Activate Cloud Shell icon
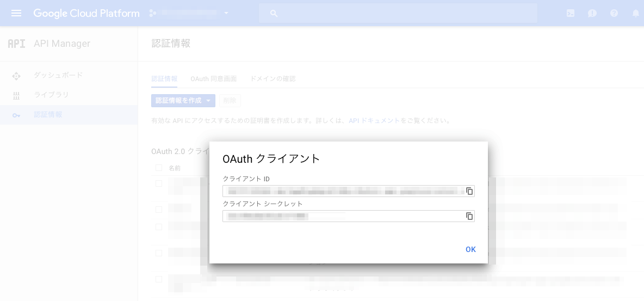Viewport: 644px width, 301px height. click(x=571, y=13)
